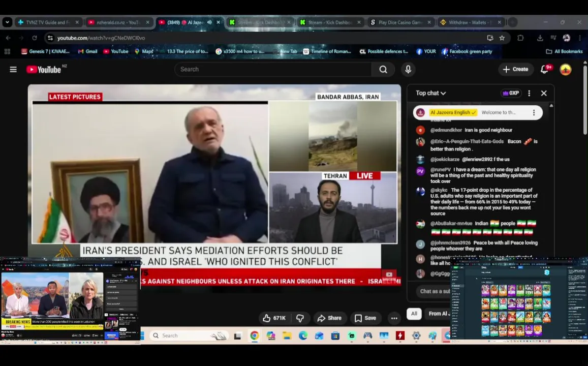Dislike the video
588x366 pixels.
(300, 318)
